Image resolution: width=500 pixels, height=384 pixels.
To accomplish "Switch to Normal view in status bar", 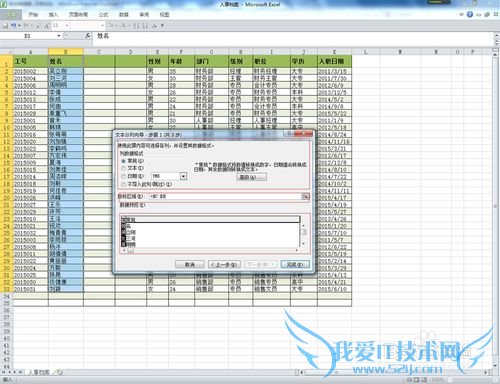I will (x=409, y=380).
